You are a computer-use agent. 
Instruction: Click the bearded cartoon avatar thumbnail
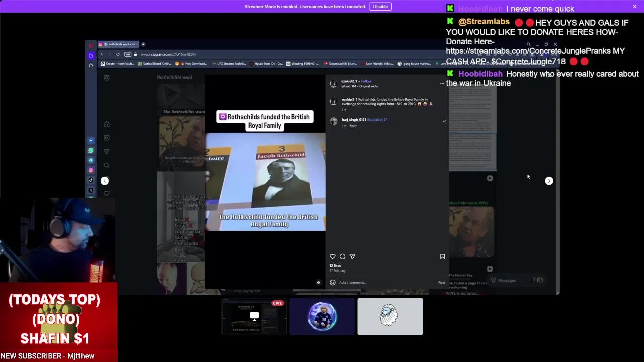click(390, 317)
